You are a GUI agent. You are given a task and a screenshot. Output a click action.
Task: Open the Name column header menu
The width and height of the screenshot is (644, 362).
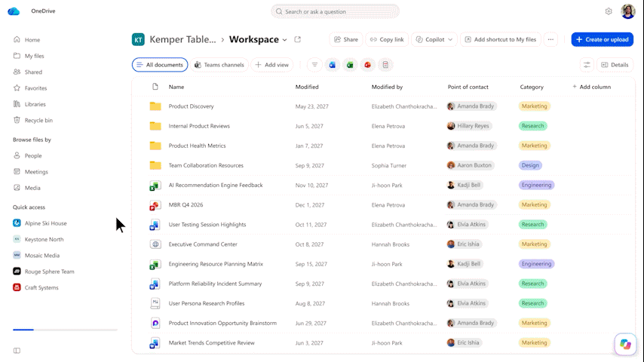pos(176,87)
